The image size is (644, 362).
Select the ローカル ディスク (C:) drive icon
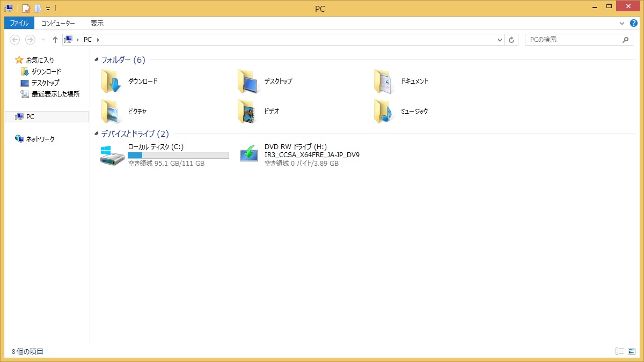coord(112,155)
